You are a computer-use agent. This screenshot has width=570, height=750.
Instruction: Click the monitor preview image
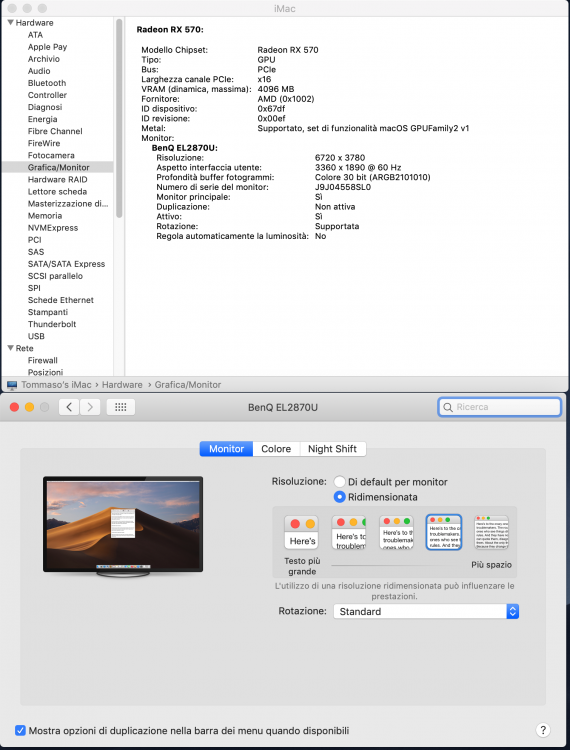(x=123, y=526)
